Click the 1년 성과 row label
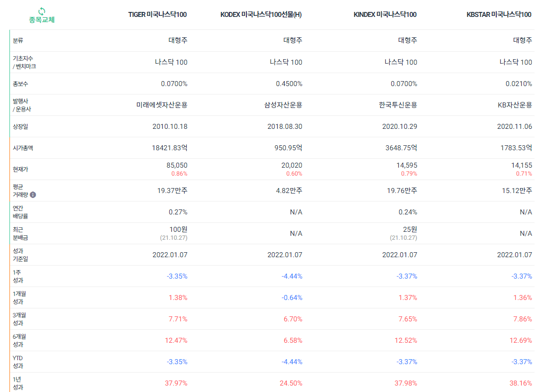This screenshot has width=546, height=392. click(18, 384)
